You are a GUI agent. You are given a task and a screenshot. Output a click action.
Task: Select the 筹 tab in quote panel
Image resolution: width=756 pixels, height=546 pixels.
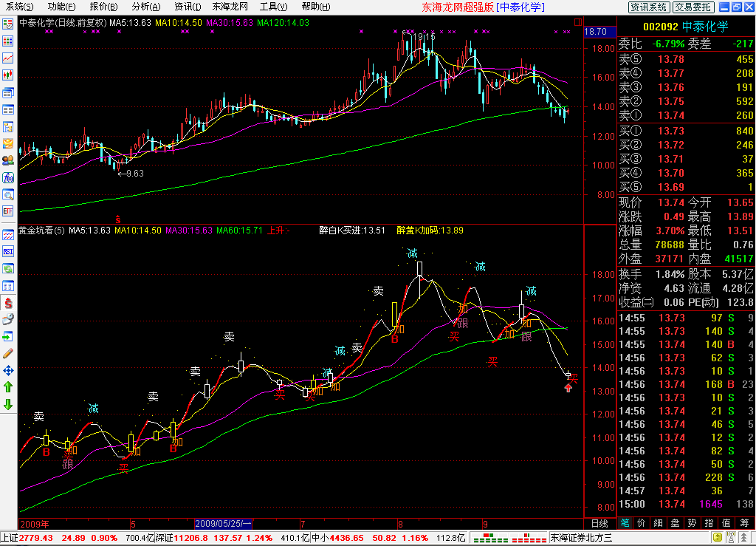click(744, 523)
